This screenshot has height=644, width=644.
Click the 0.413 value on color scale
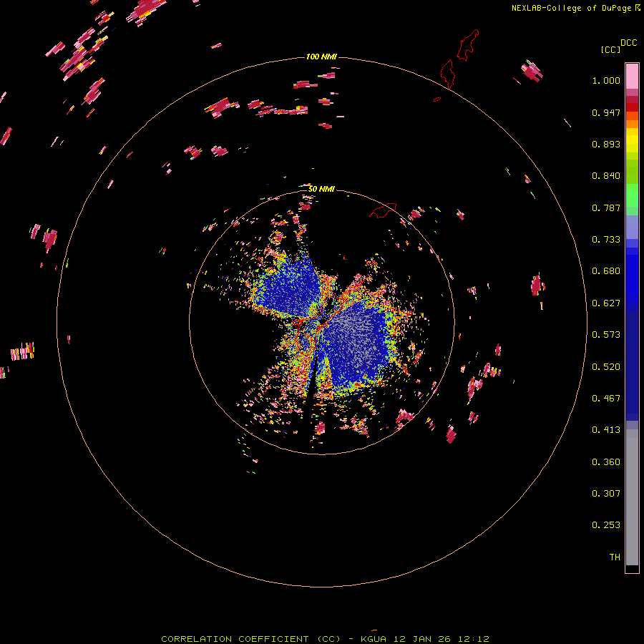(x=606, y=430)
